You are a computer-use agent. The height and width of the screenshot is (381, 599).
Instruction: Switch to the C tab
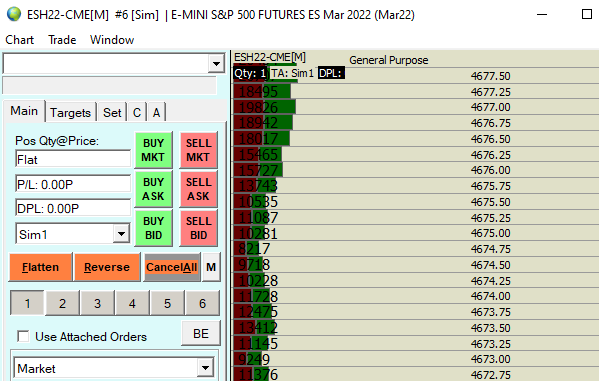click(137, 112)
